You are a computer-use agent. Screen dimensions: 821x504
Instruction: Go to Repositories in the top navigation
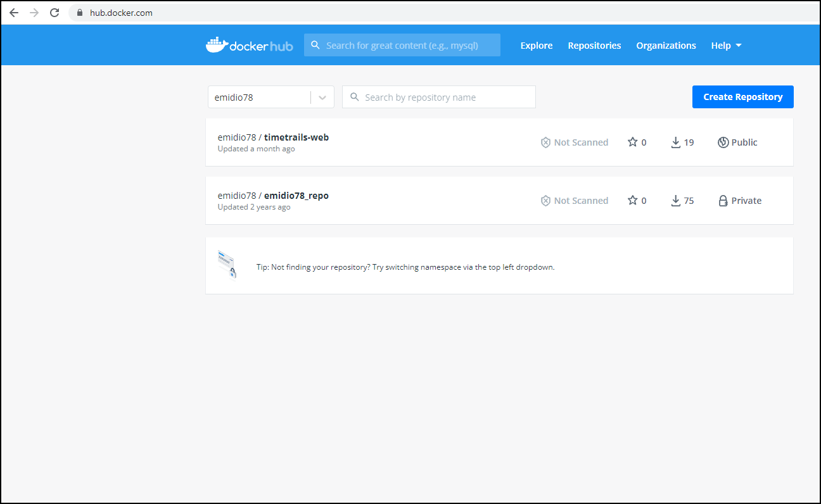pos(594,46)
